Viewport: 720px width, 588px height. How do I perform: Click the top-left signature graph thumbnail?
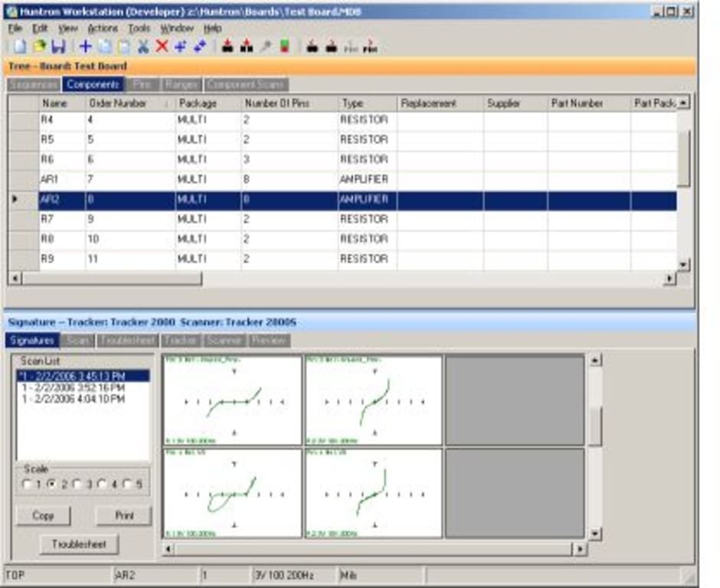[233, 400]
